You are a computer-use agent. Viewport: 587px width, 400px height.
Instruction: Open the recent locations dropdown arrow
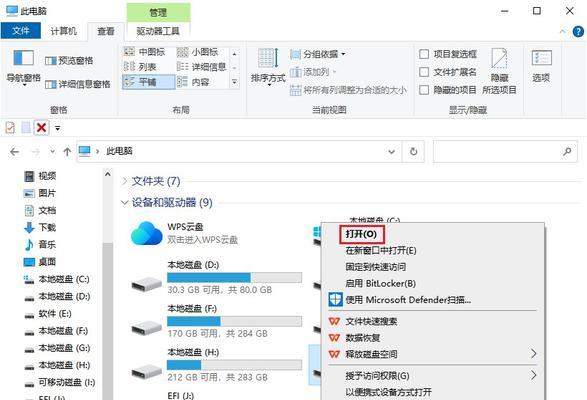[52, 152]
